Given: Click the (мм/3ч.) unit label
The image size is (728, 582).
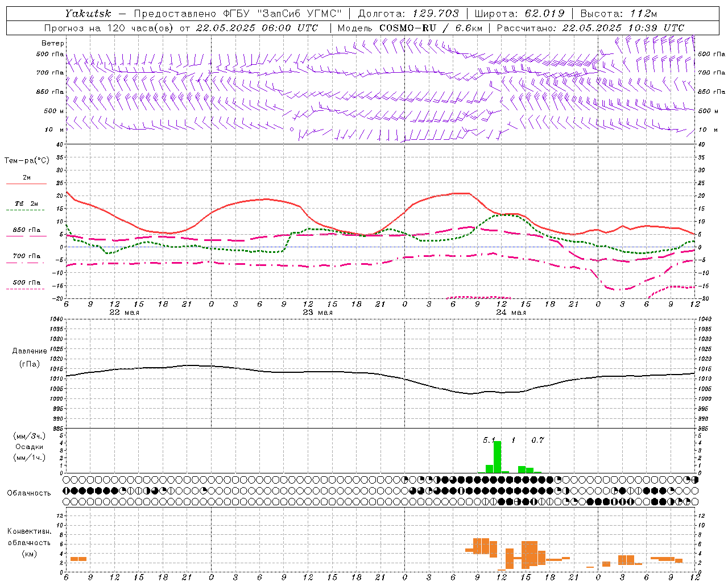Looking at the screenshot, I should point(30,436).
